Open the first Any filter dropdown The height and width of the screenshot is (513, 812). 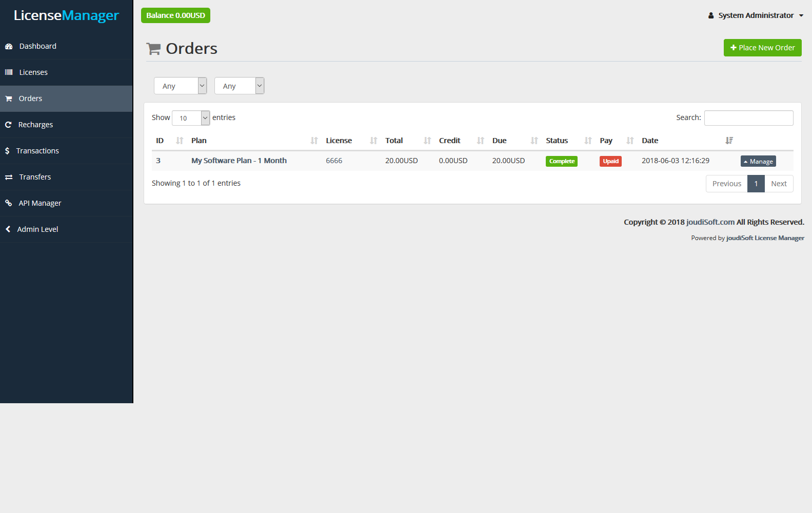[x=180, y=86]
